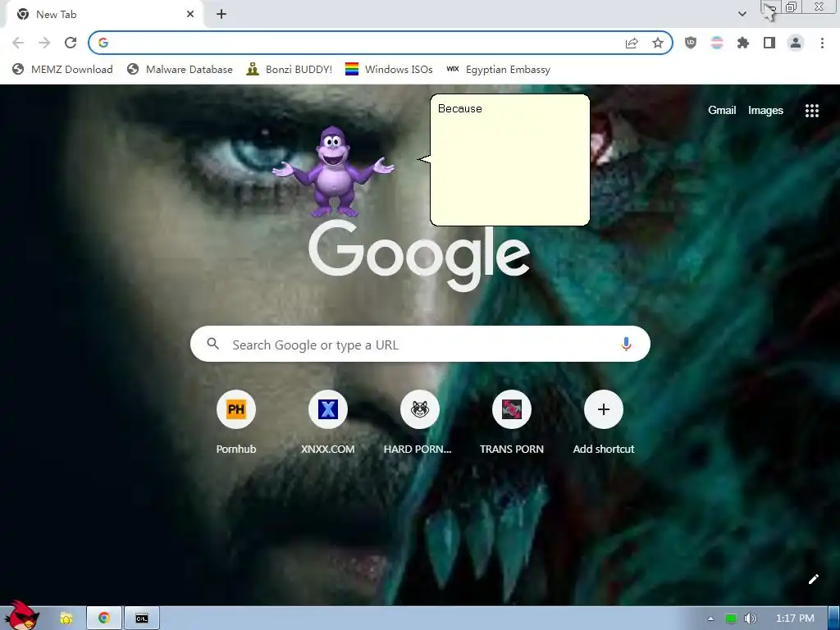Click the back navigation arrow
Viewport: 840px width, 630px height.
coord(18,43)
